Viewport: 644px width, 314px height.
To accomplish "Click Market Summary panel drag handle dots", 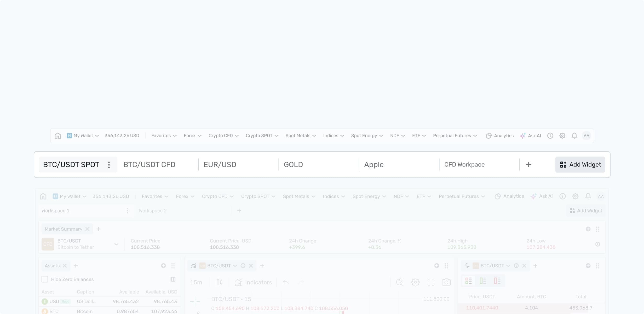I will coord(597,229).
